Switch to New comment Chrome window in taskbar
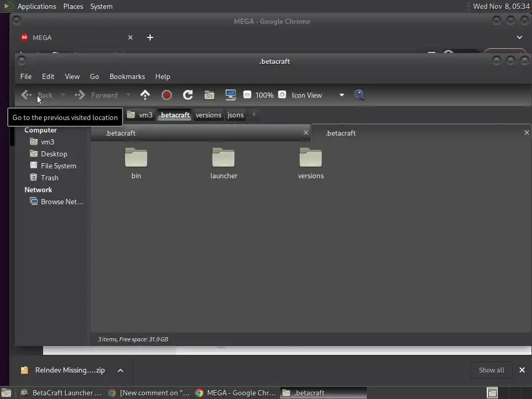 pos(149,393)
